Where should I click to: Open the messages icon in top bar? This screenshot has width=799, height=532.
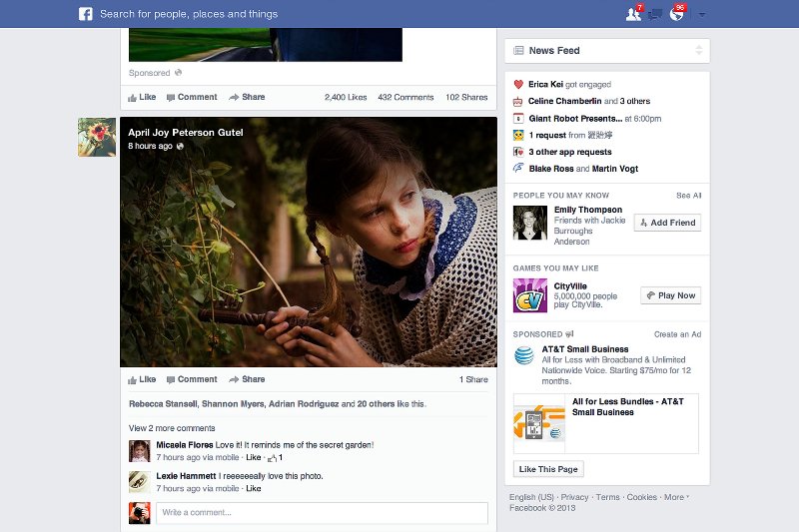tap(655, 14)
